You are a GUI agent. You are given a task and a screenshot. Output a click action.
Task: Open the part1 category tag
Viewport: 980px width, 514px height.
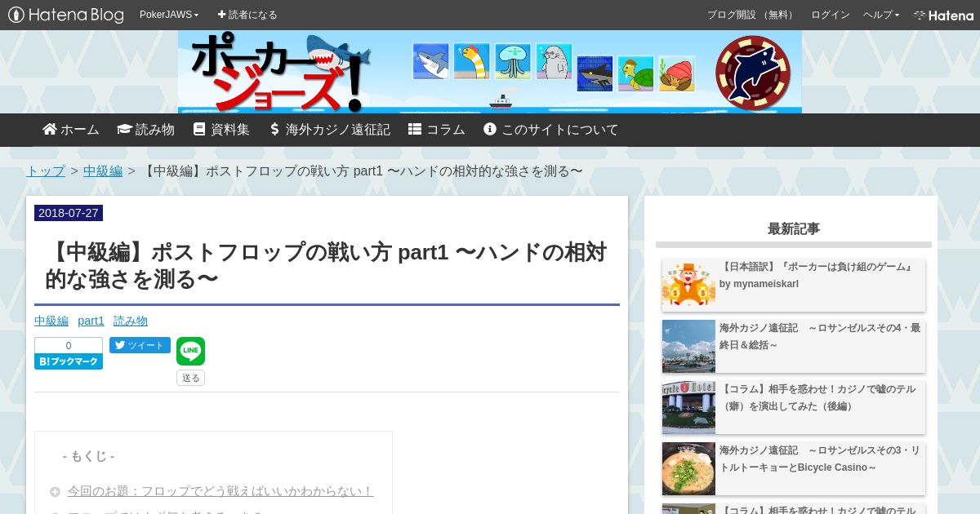coord(91,321)
